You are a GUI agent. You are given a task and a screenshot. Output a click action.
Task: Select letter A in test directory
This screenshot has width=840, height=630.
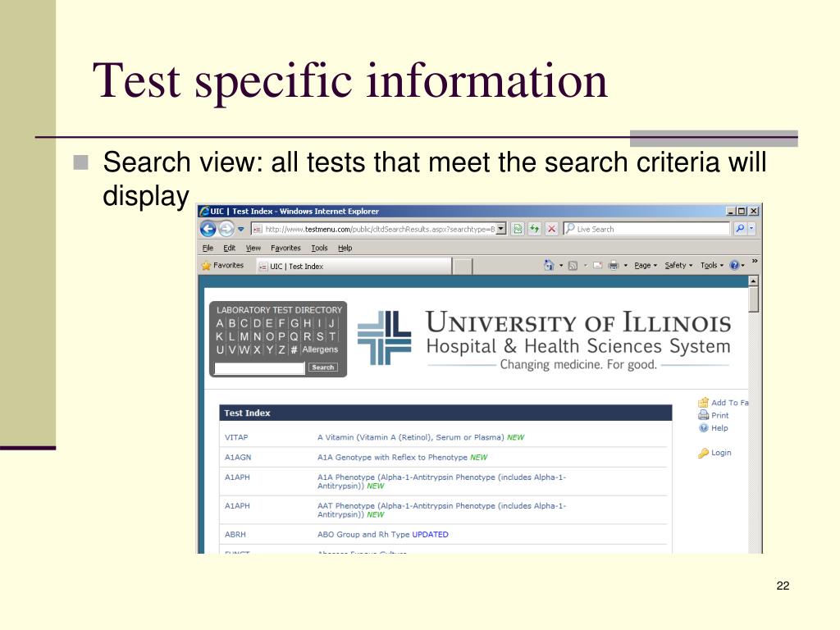tap(220, 323)
